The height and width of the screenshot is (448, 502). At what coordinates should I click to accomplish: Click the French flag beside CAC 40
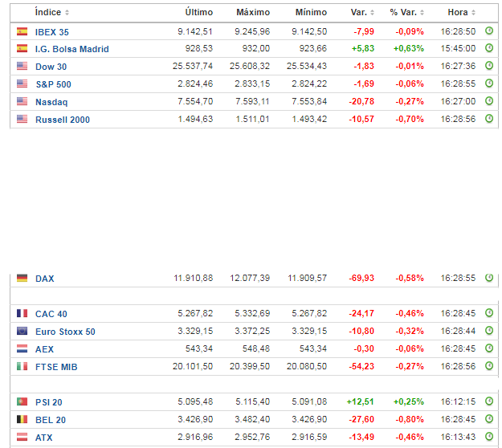point(22,314)
